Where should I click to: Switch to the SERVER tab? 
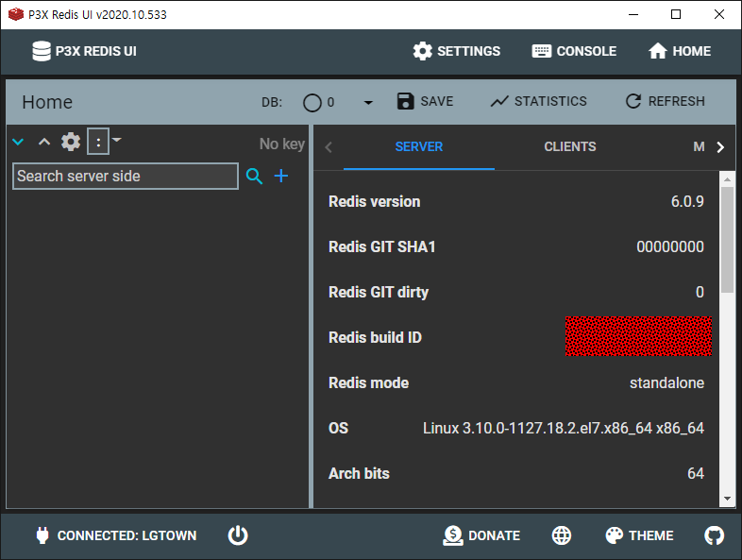click(419, 146)
